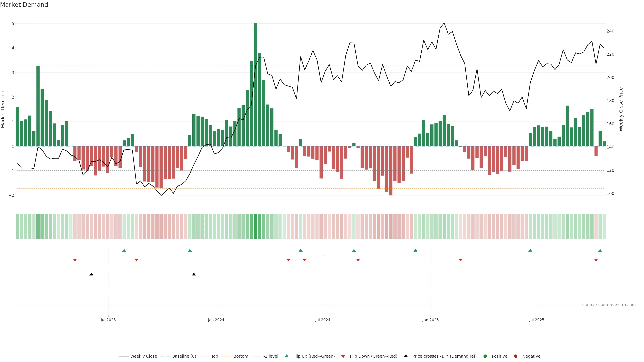Toggle the Top dotted line legend entry
This screenshot has height=362, width=644.
(x=214, y=356)
